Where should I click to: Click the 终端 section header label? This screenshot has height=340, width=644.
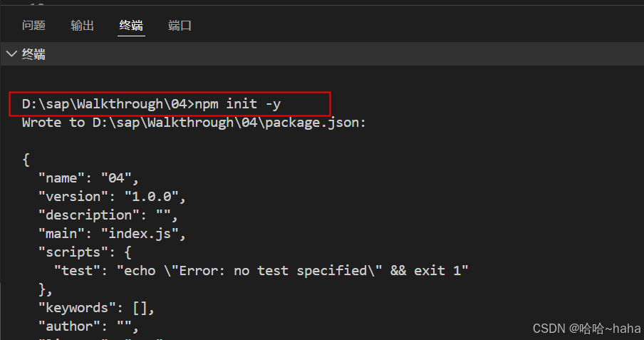click(33, 54)
